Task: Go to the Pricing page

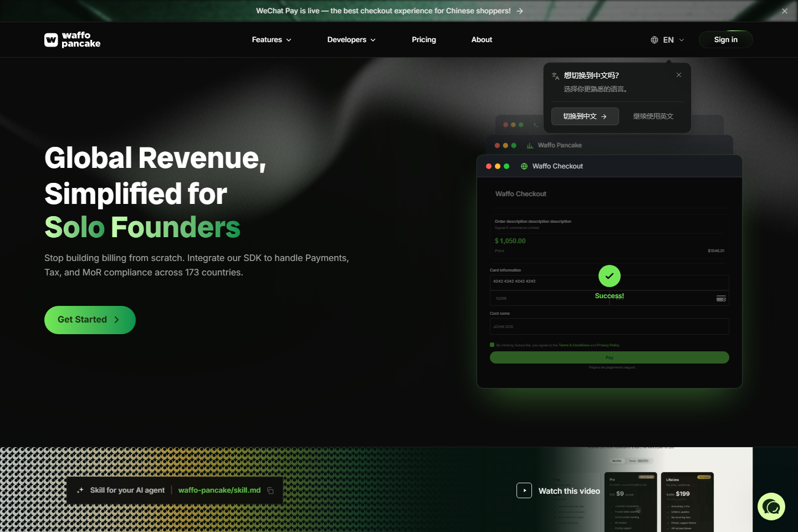Action: (424, 40)
